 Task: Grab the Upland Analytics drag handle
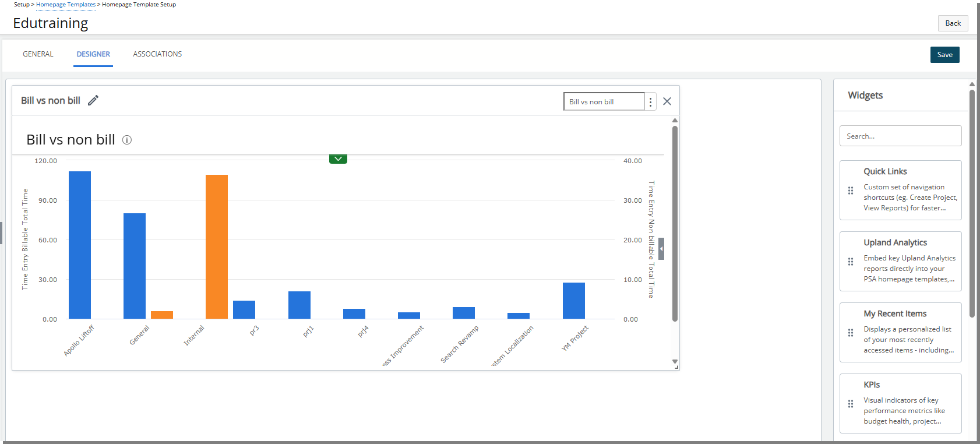pyautogui.click(x=851, y=262)
